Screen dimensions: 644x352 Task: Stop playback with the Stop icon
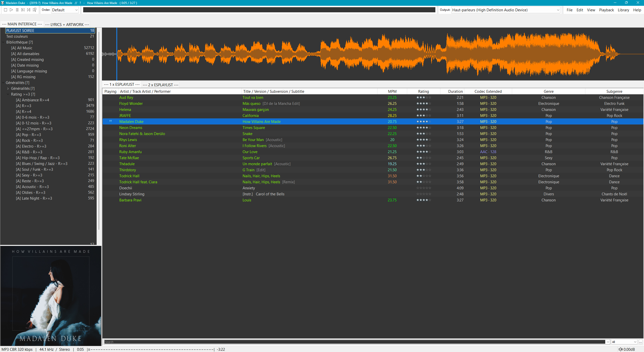click(5, 10)
